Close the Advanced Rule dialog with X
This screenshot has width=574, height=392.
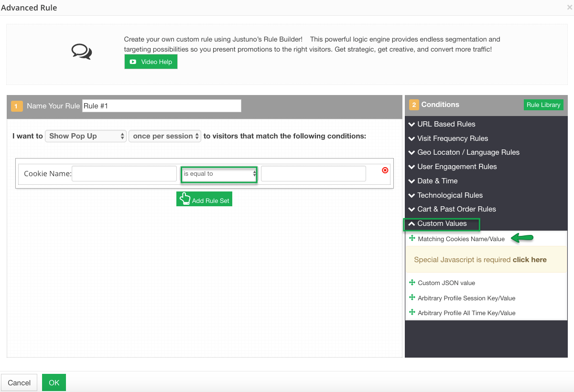(569, 8)
